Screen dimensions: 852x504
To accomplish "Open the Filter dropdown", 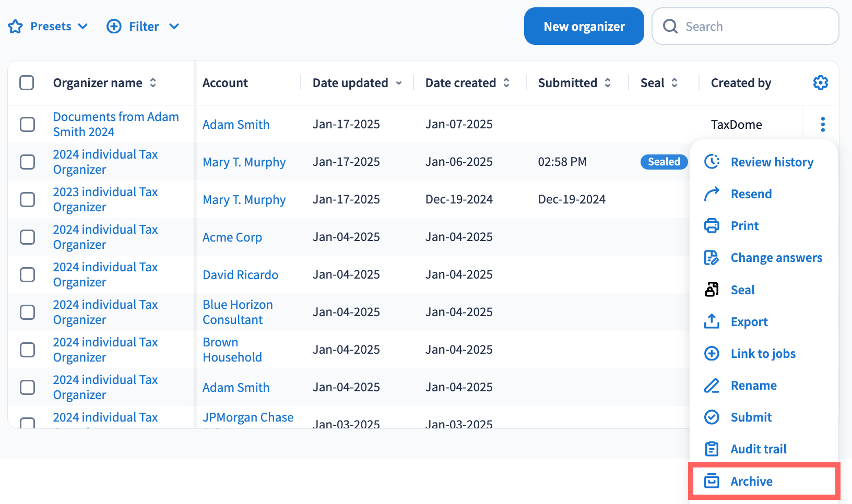I will pos(143,27).
